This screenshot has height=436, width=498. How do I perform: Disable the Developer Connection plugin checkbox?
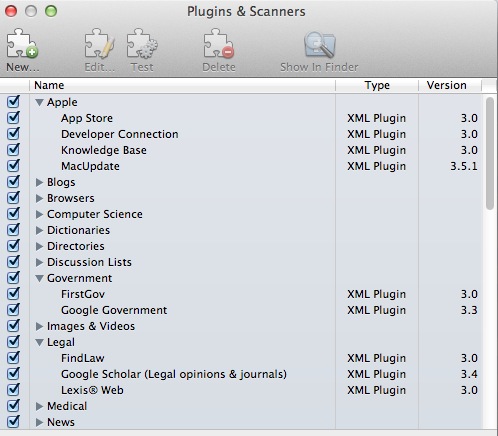(x=13, y=134)
